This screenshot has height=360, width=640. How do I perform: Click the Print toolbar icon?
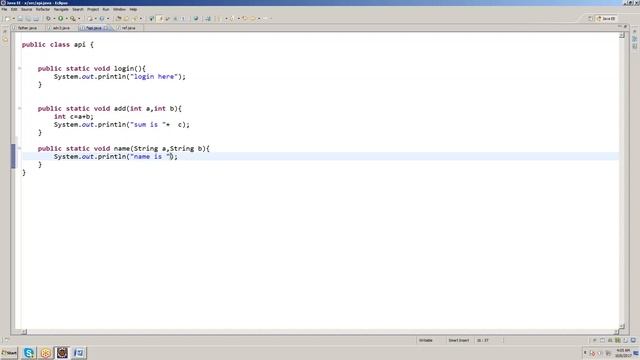36,18
